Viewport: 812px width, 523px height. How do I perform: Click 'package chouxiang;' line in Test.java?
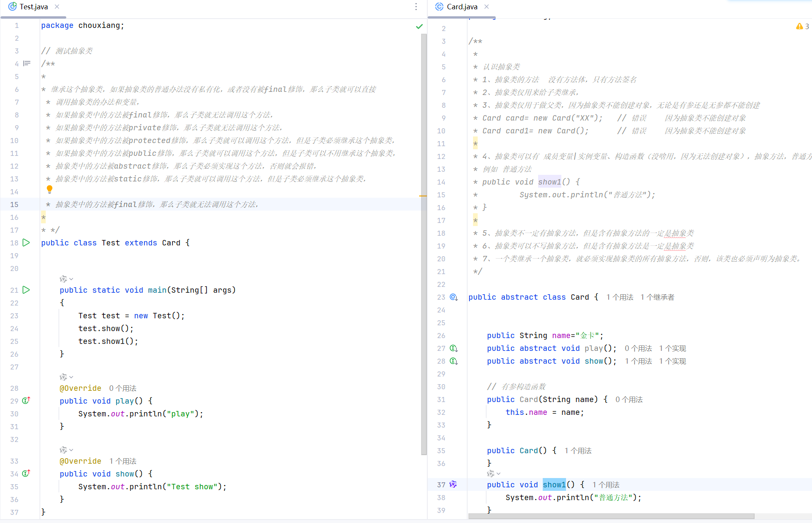tap(83, 25)
